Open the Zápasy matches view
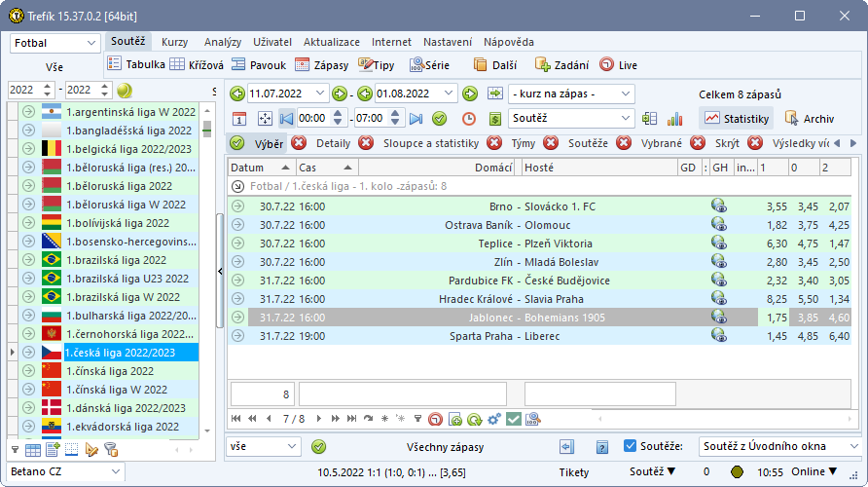Screen dimensions: 868x487 [x=322, y=65]
